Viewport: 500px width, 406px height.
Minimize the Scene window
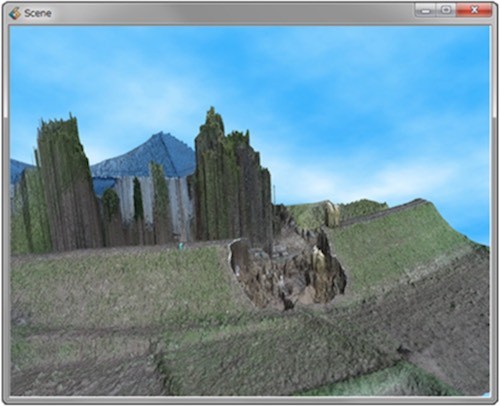[425, 11]
